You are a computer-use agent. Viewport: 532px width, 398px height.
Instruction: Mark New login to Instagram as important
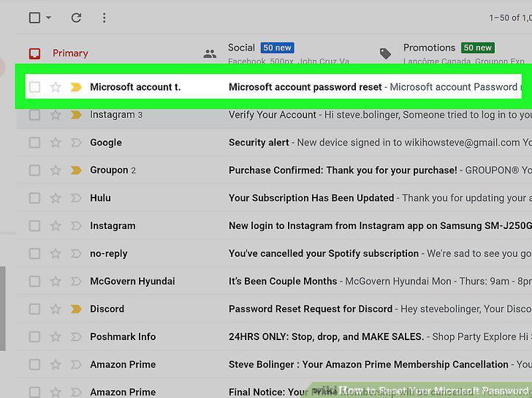[76, 226]
